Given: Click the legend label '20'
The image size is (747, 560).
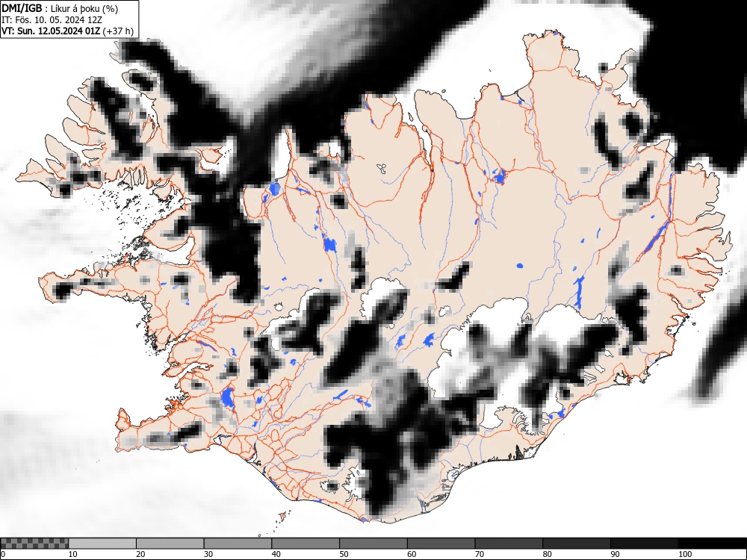Looking at the screenshot, I should coord(140,554).
